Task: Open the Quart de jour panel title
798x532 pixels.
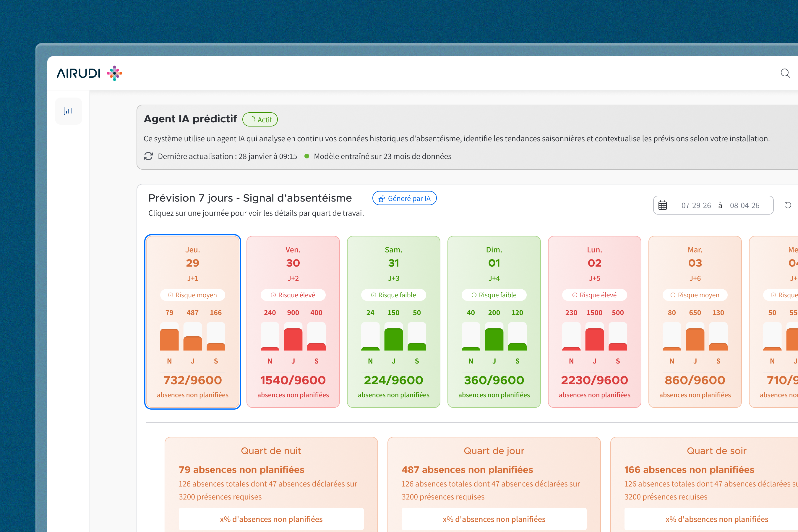Action: (494, 450)
